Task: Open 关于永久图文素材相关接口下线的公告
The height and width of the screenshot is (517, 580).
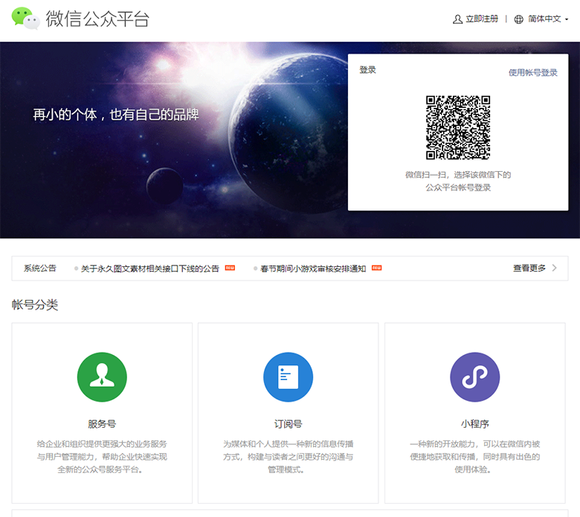Action: click(150, 268)
